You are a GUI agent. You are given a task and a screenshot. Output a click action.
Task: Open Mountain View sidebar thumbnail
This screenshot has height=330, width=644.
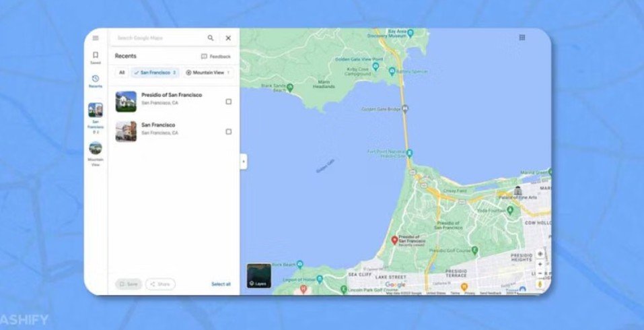coord(96,148)
